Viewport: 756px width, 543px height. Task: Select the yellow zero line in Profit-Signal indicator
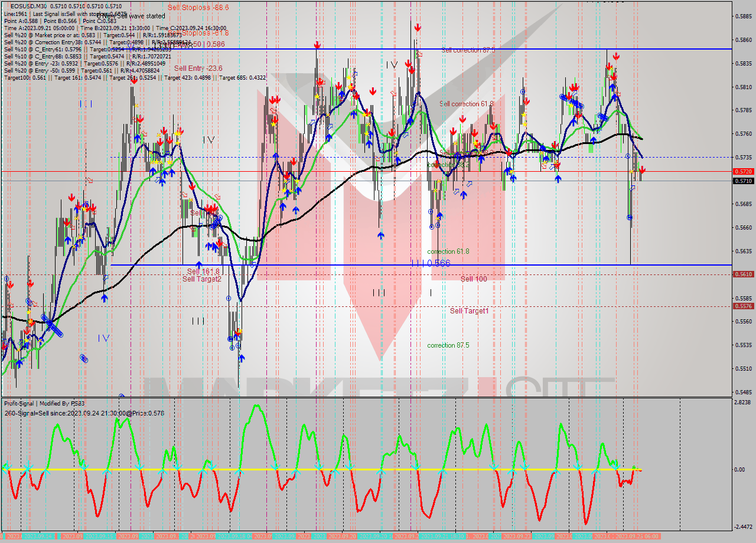322,470
